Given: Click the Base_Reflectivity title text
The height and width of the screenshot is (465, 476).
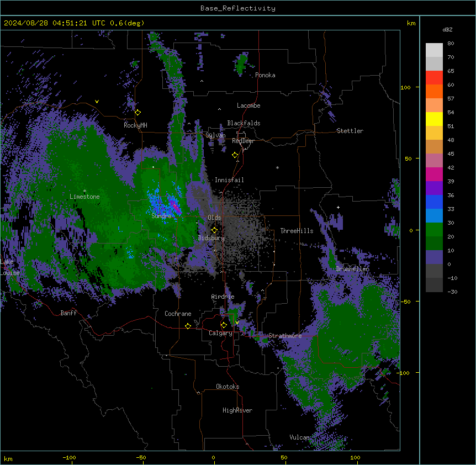Looking at the screenshot, I should coord(237,8).
